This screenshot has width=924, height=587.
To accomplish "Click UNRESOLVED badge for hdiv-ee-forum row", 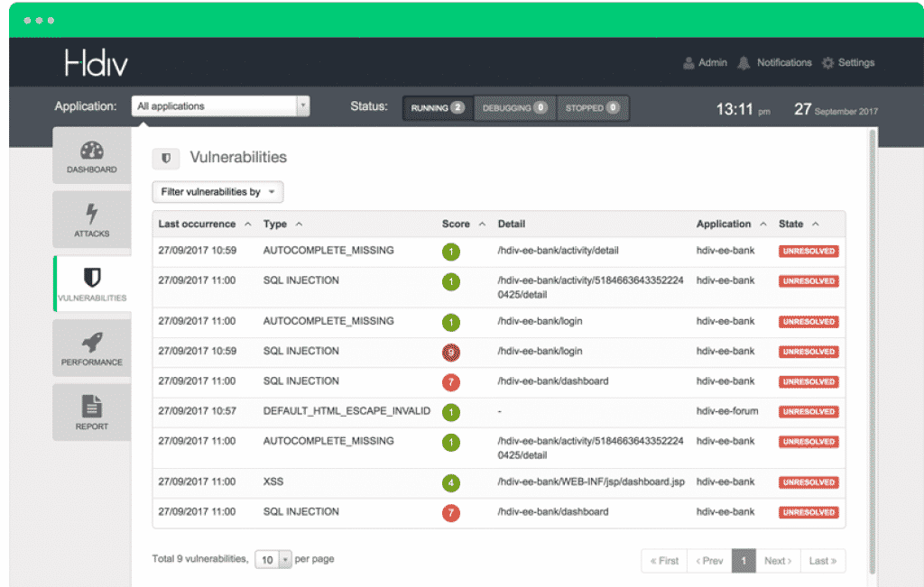I will [808, 411].
